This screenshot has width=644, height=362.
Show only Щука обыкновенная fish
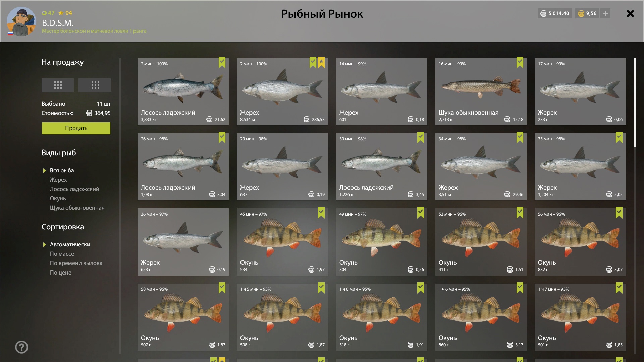[x=77, y=208]
